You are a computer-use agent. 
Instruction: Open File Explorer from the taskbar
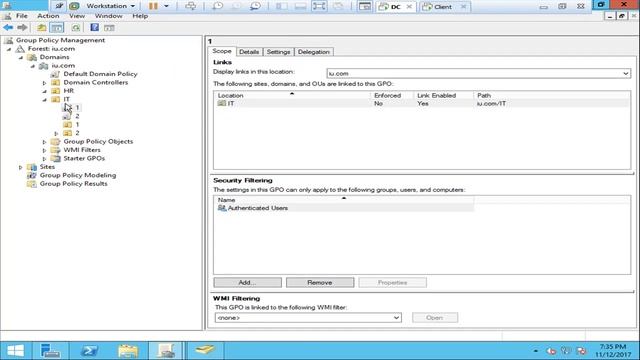[x=128, y=351]
